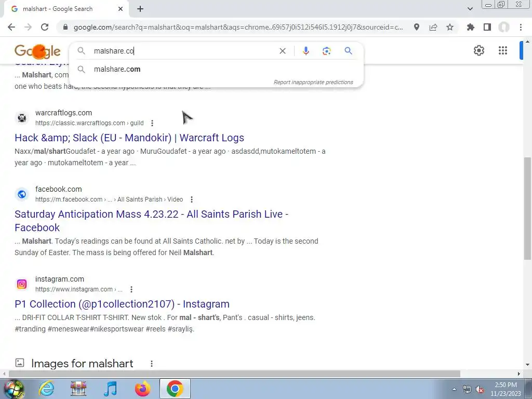Launch Firefox from taskbar

142,389
